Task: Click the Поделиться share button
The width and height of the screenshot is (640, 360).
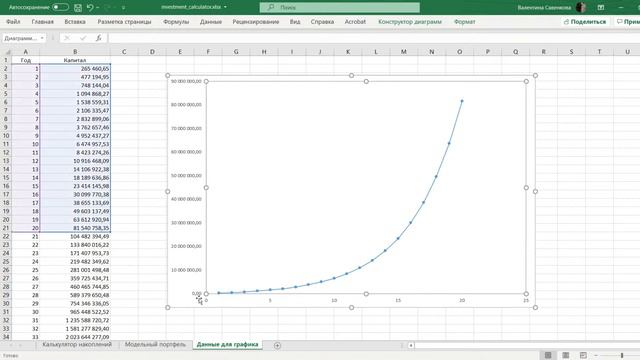Action: tap(585, 22)
